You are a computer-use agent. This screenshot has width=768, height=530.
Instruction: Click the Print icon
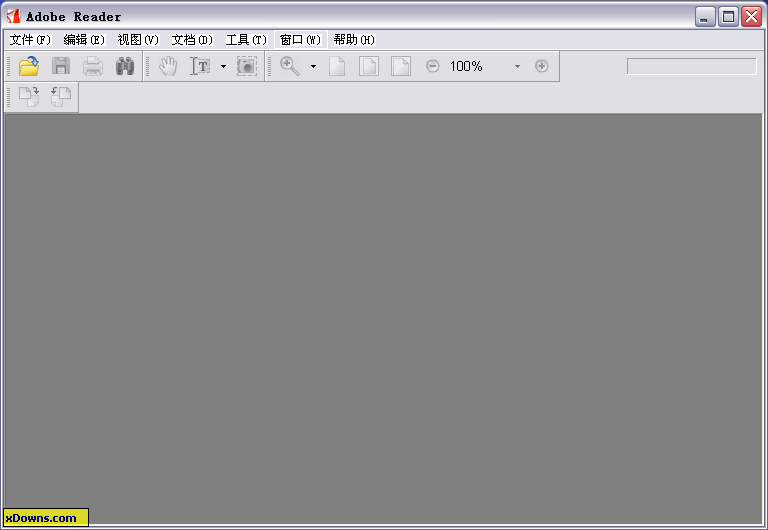[93, 66]
